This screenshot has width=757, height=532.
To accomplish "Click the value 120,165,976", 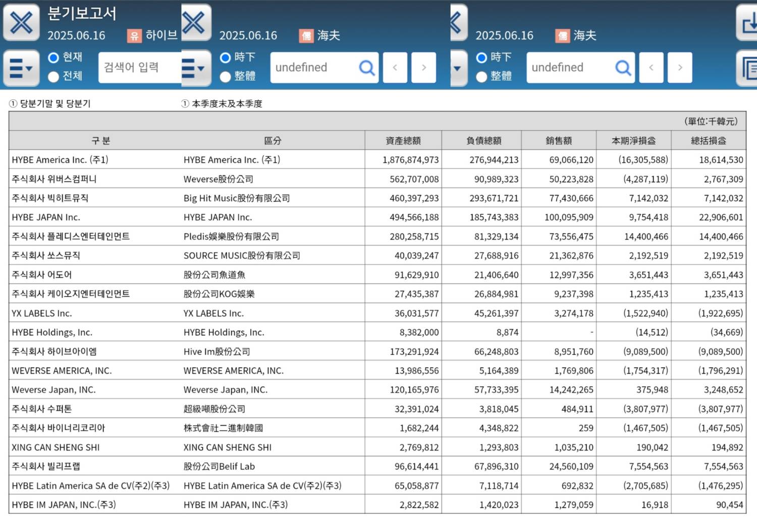I will coord(414,390).
